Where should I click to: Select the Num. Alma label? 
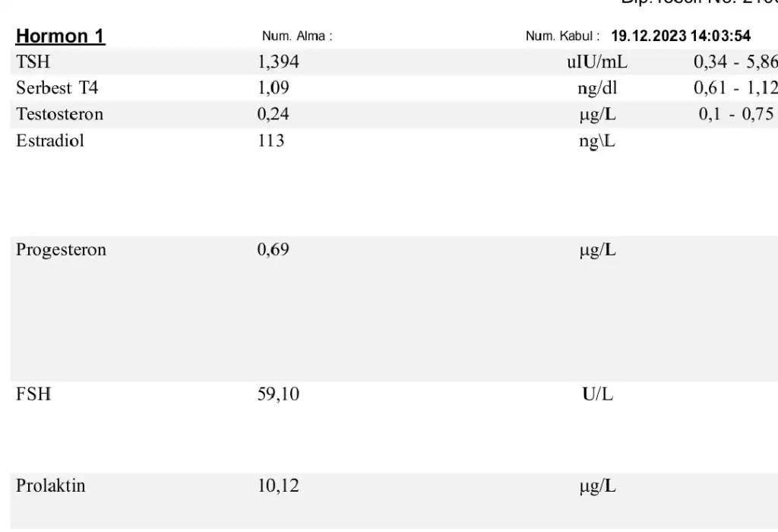297,36
